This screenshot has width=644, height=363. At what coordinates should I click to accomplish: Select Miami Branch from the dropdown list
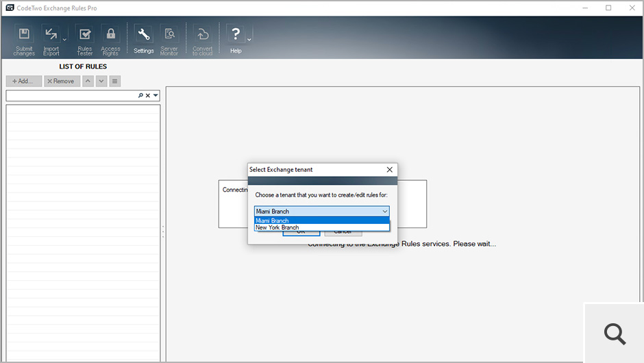321,221
